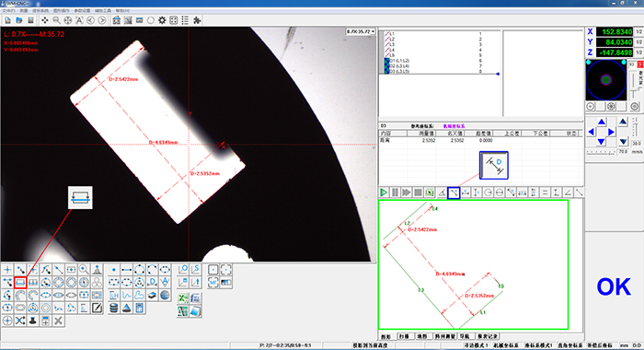Click the home icon in top toolbar
Image resolution: width=644 pixels, height=350 pixels.
[x=117, y=20]
